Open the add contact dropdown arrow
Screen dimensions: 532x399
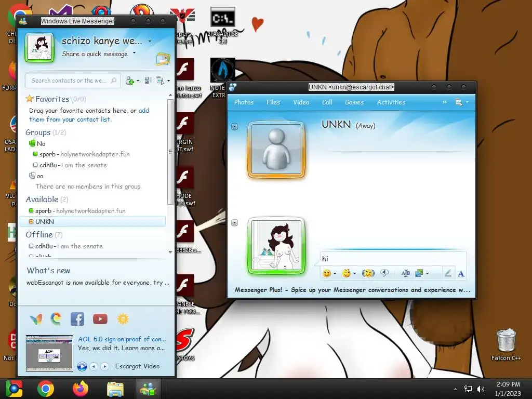click(137, 81)
